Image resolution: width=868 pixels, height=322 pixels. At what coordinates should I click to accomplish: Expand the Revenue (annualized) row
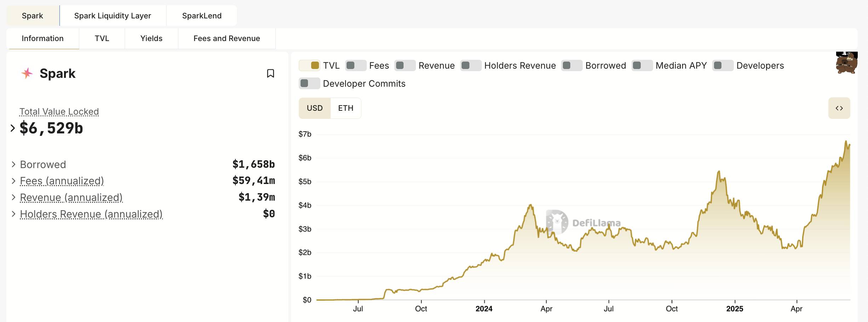[x=13, y=197]
